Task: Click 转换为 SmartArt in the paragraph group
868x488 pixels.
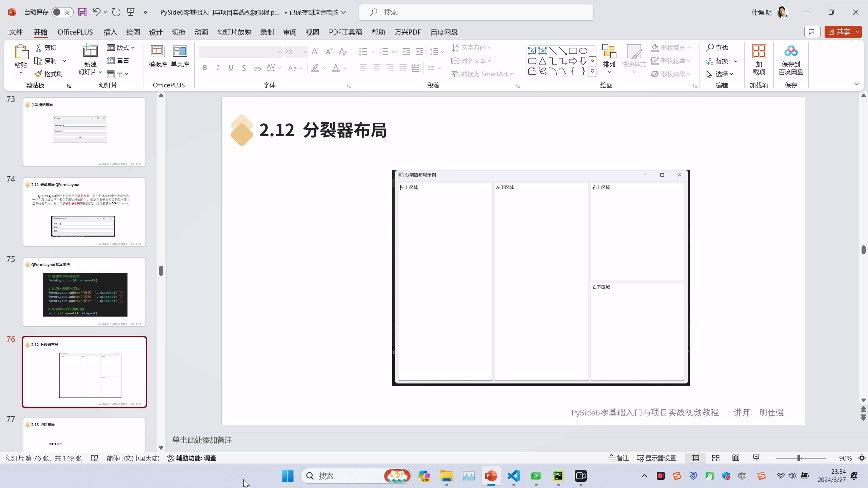Action: [x=482, y=74]
